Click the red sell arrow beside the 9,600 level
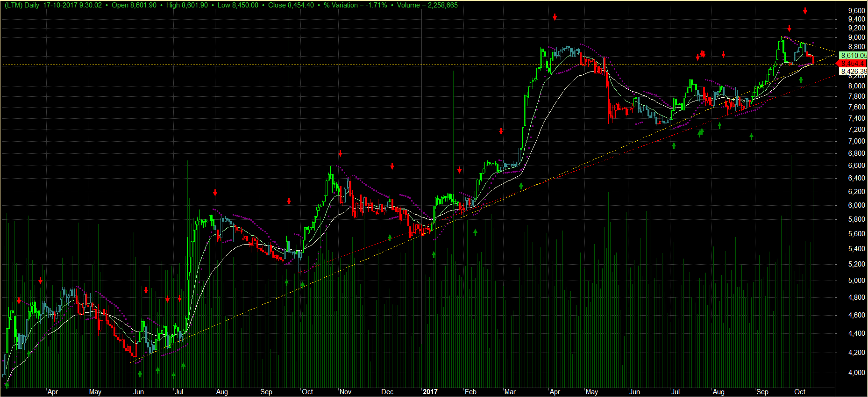The height and width of the screenshot is (397, 868). tap(805, 11)
